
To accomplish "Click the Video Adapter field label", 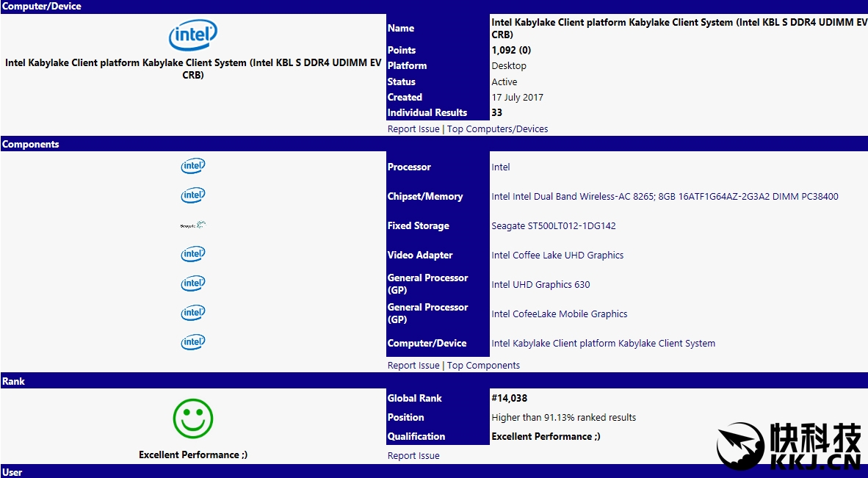I will (x=420, y=255).
